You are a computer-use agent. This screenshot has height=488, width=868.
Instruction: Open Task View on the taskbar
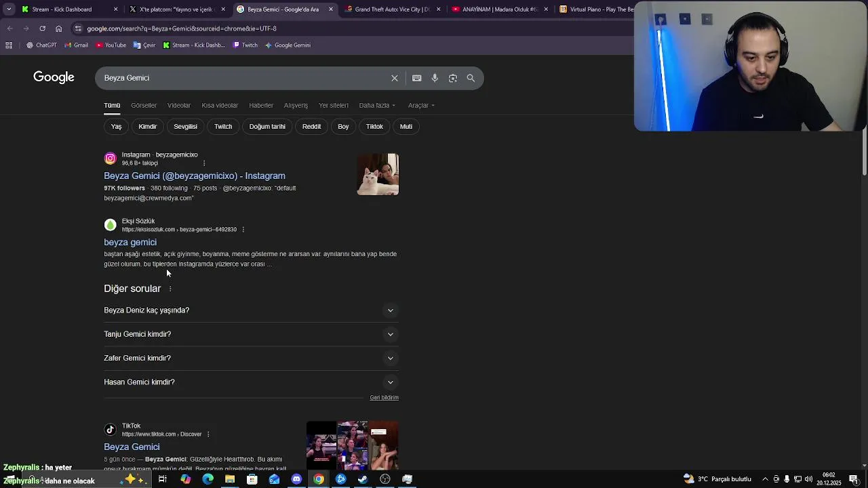[x=163, y=479]
